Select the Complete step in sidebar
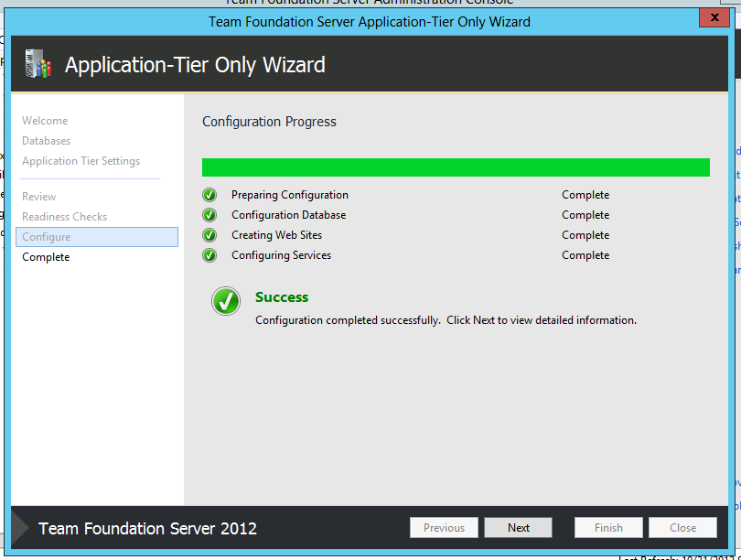 46,257
